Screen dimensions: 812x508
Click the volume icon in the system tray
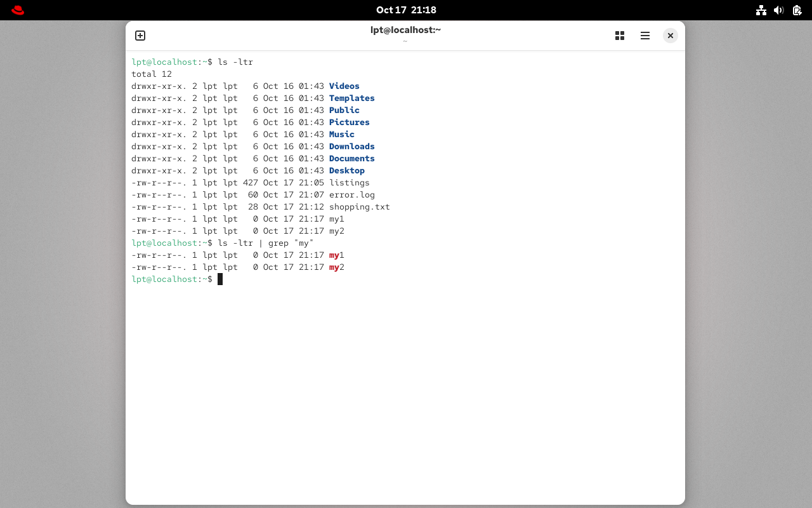[x=779, y=10]
